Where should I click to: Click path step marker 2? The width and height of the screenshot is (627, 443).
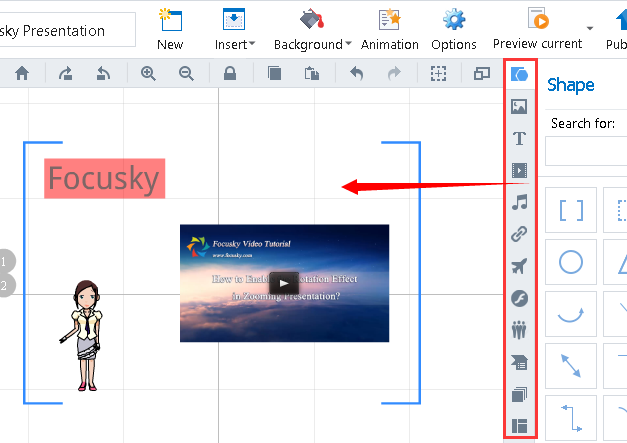tap(5, 285)
